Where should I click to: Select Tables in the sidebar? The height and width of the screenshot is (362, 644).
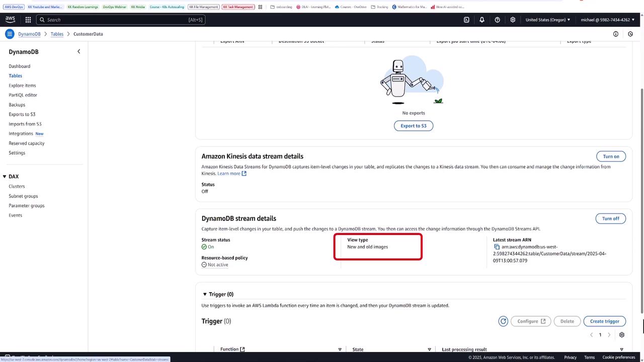(x=16, y=76)
